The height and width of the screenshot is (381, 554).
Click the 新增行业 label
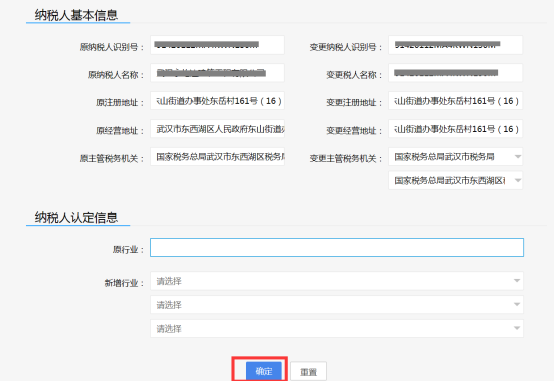click(124, 283)
